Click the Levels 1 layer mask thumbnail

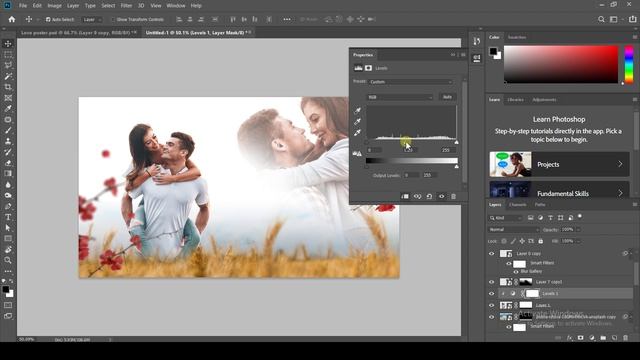532,293
